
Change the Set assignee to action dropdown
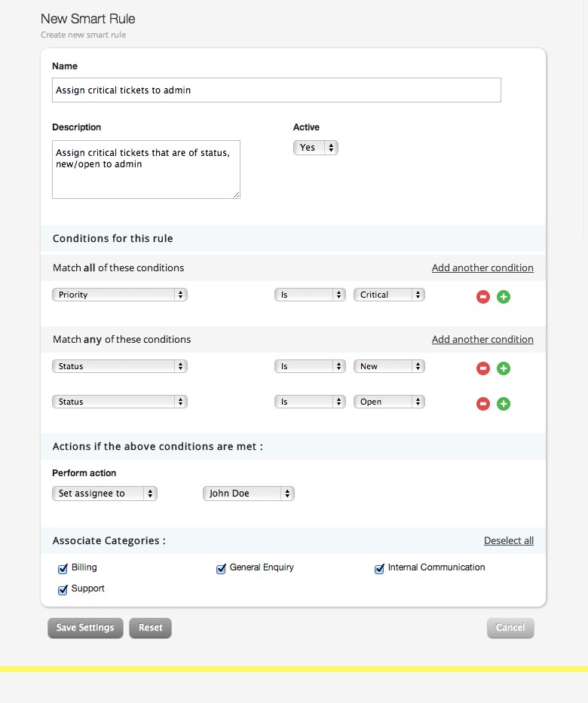pyautogui.click(x=104, y=494)
